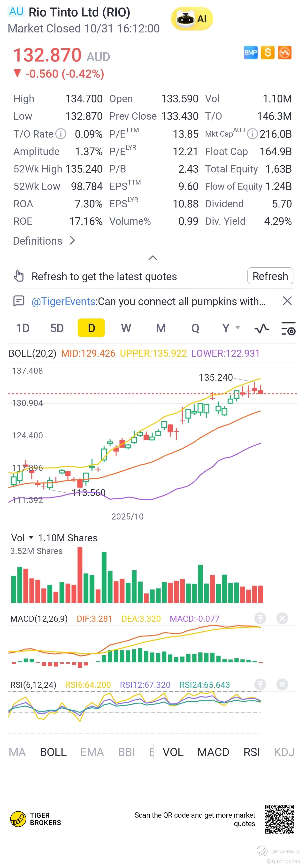Tap the comment message icon beside TigerEvents
Image resolution: width=306 pixels, height=868 pixels.
(x=19, y=301)
